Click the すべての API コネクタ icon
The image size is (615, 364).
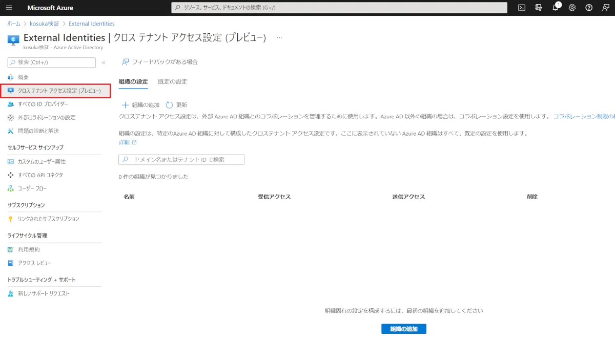pos(11,175)
